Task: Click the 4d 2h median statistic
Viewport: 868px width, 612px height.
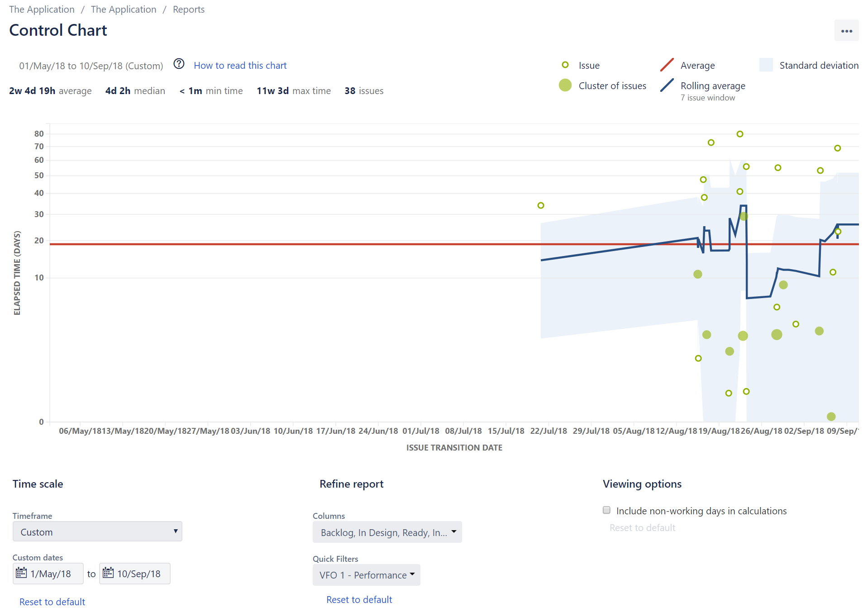Action: click(135, 90)
